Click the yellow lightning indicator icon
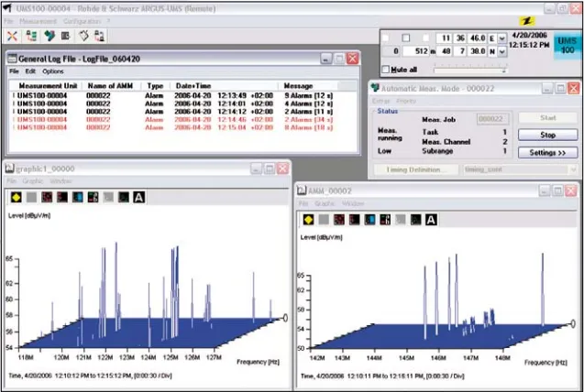The width and height of the screenshot is (584, 392). (527, 21)
